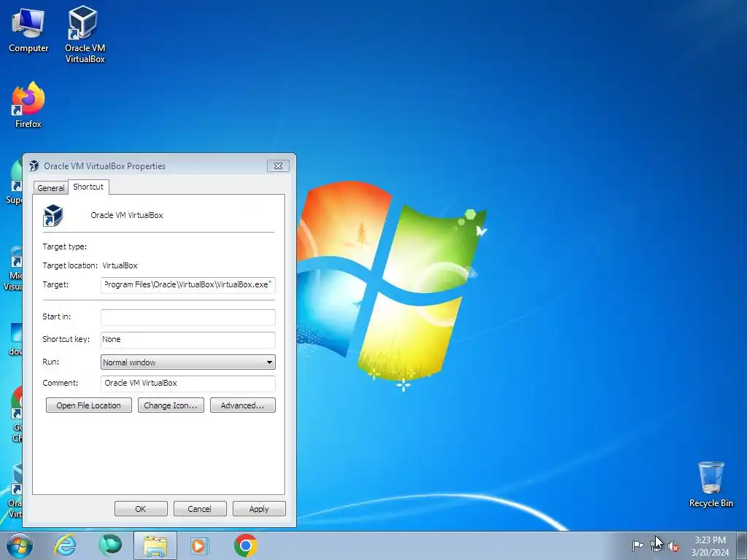The height and width of the screenshot is (560, 747).
Task: Select the Recycle Bin icon
Action: [x=711, y=484]
